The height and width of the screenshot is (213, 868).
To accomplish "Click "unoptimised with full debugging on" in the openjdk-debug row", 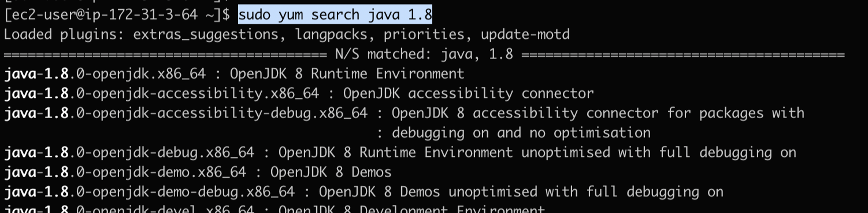I will click(x=659, y=153).
